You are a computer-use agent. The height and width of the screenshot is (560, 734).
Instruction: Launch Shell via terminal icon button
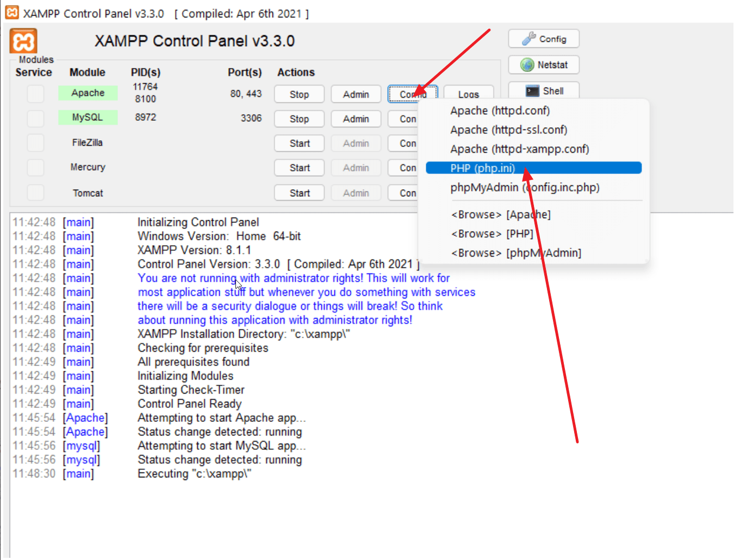543,91
